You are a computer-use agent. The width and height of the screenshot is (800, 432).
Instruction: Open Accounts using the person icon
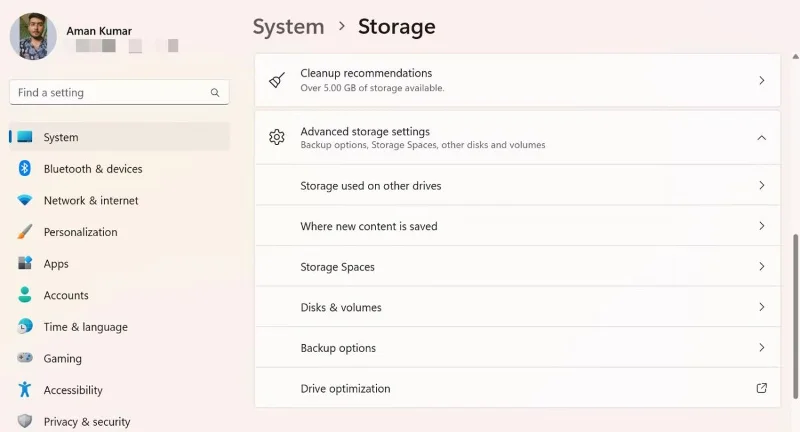24,295
